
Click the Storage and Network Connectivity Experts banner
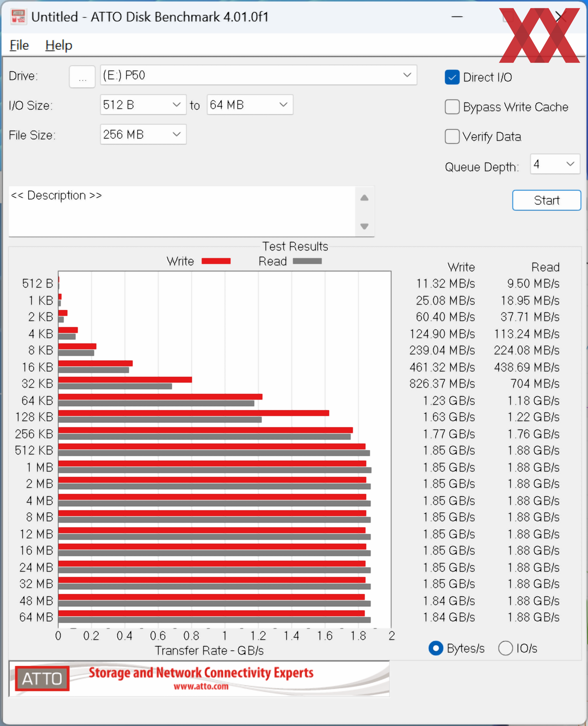[201, 673]
